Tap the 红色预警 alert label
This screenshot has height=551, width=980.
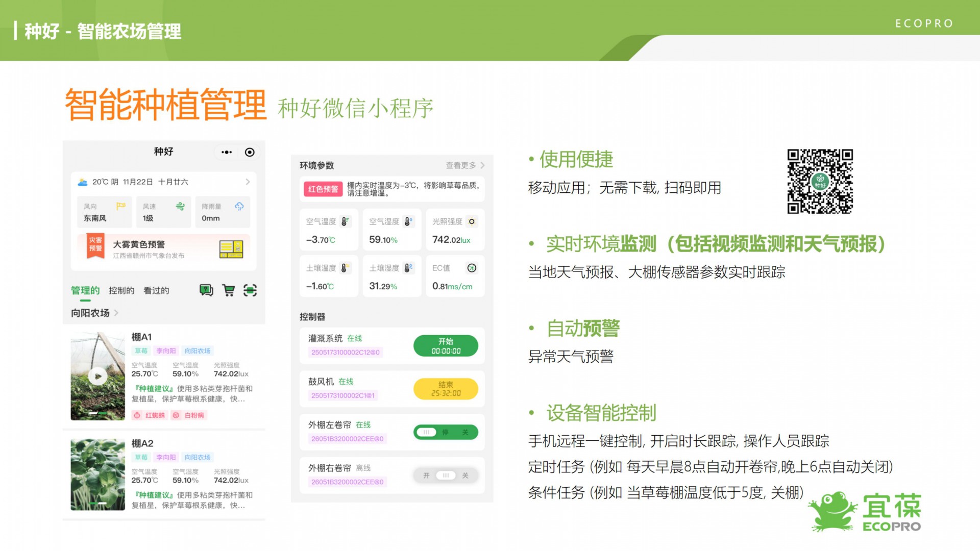(323, 189)
